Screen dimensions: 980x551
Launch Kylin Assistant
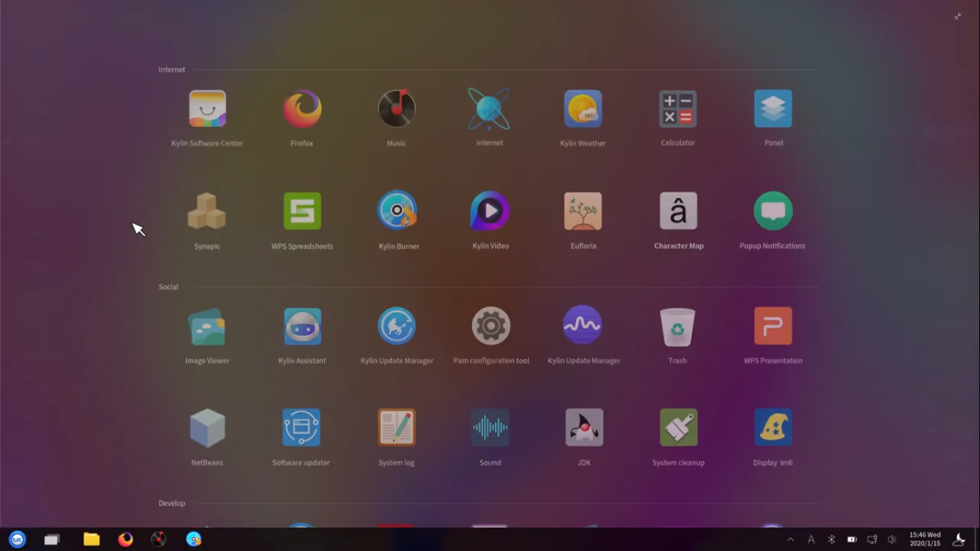301,325
